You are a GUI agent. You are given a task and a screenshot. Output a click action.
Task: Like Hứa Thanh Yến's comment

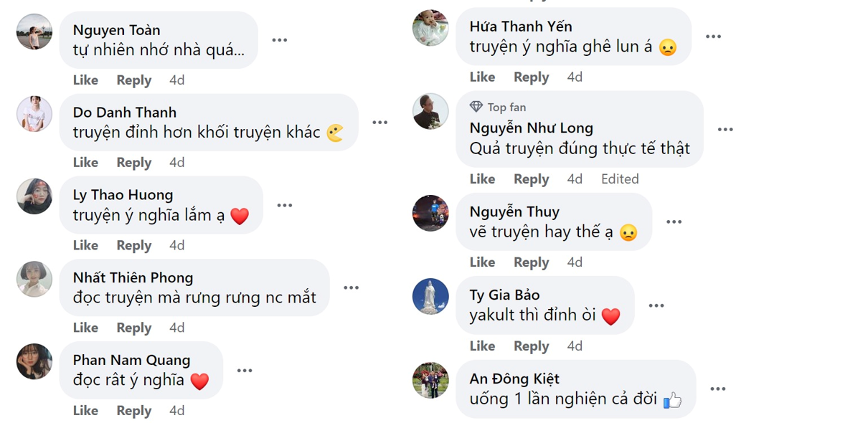[x=482, y=77]
